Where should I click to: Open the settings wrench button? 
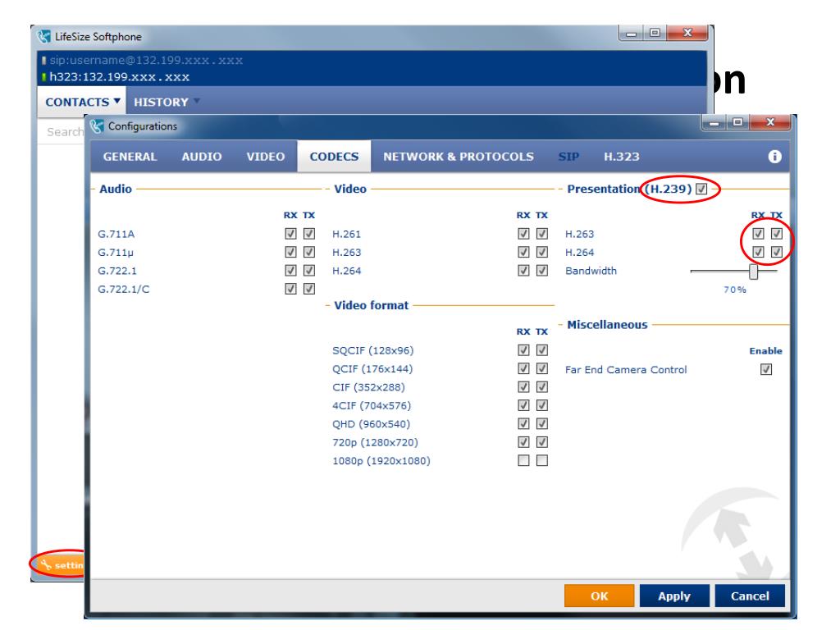pyautogui.click(x=62, y=564)
